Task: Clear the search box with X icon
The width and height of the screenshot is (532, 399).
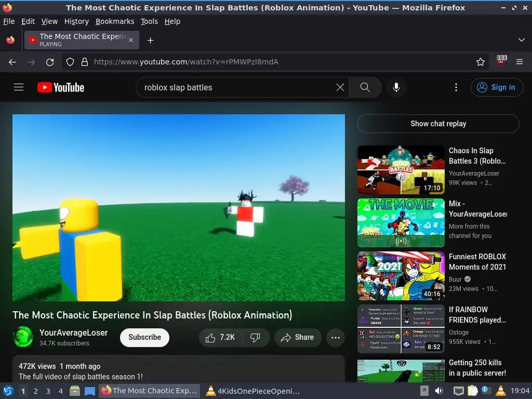Action: pos(340,87)
